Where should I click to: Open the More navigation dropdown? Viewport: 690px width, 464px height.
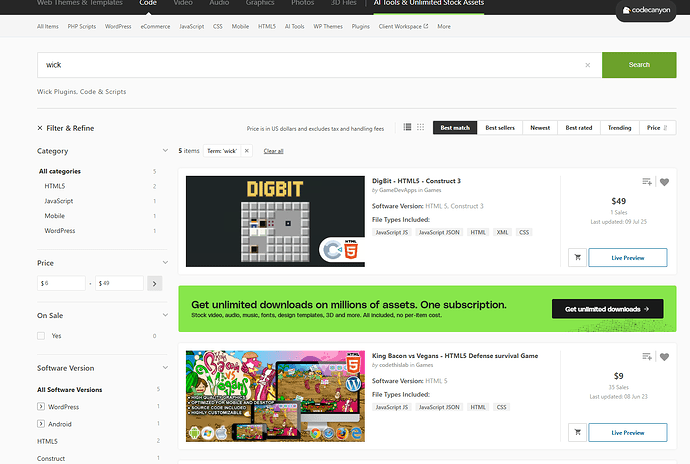444,26
